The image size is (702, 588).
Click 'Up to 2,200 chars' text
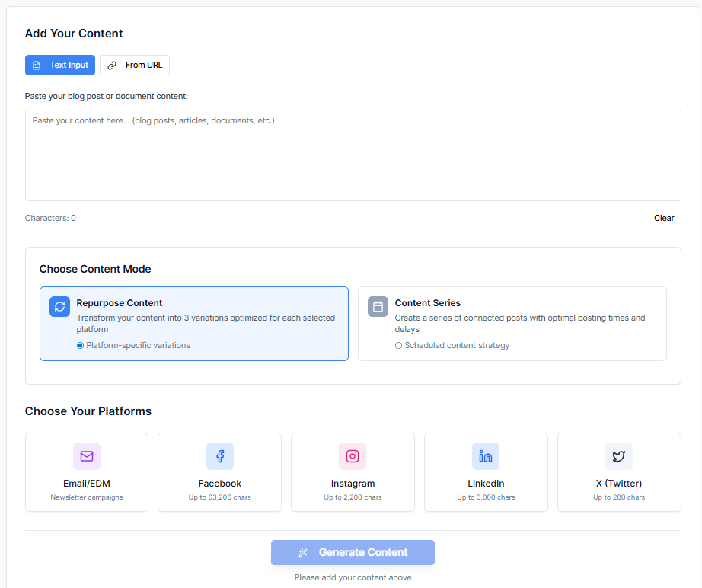(x=353, y=497)
